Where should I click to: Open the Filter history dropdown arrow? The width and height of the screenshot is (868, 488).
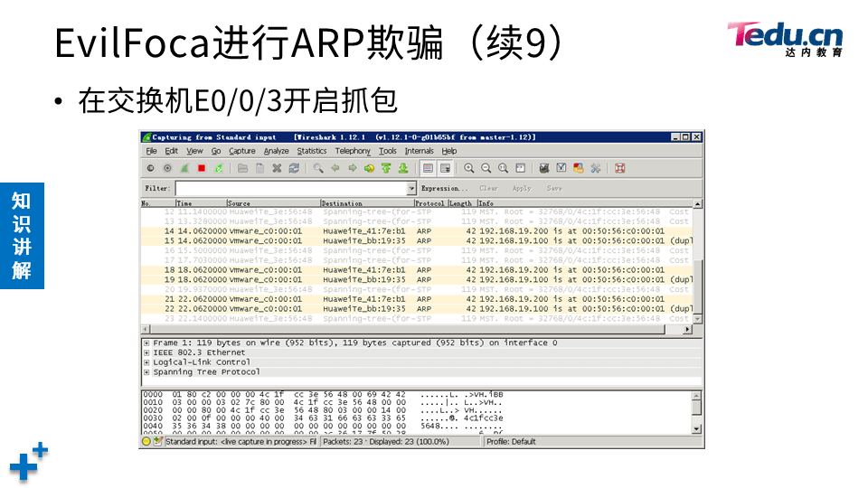411,189
